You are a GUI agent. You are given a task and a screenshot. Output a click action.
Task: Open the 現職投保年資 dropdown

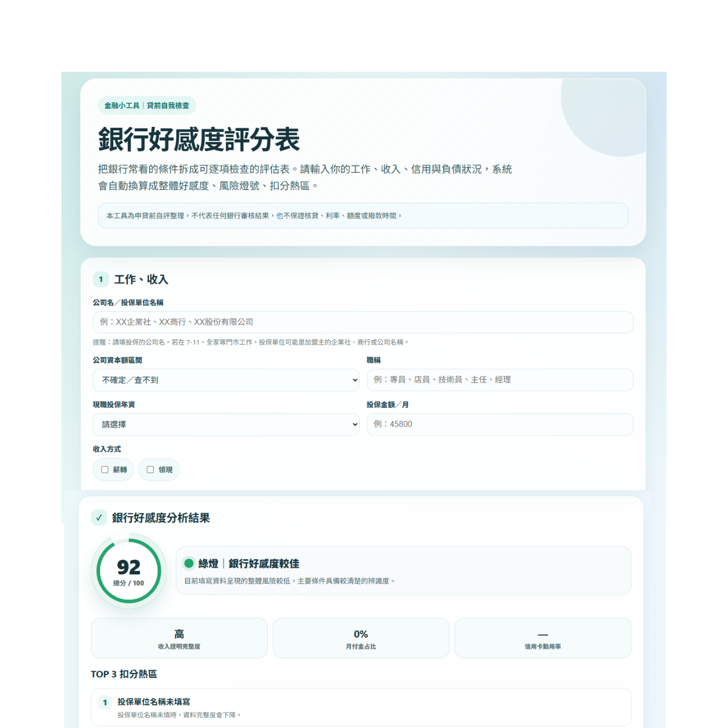click(226, 424)
